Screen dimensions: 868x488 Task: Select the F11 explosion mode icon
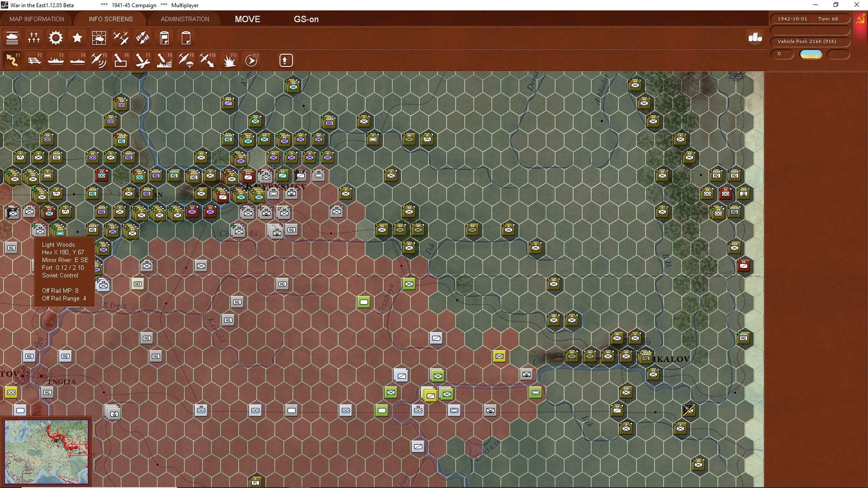tap(229, 60)
